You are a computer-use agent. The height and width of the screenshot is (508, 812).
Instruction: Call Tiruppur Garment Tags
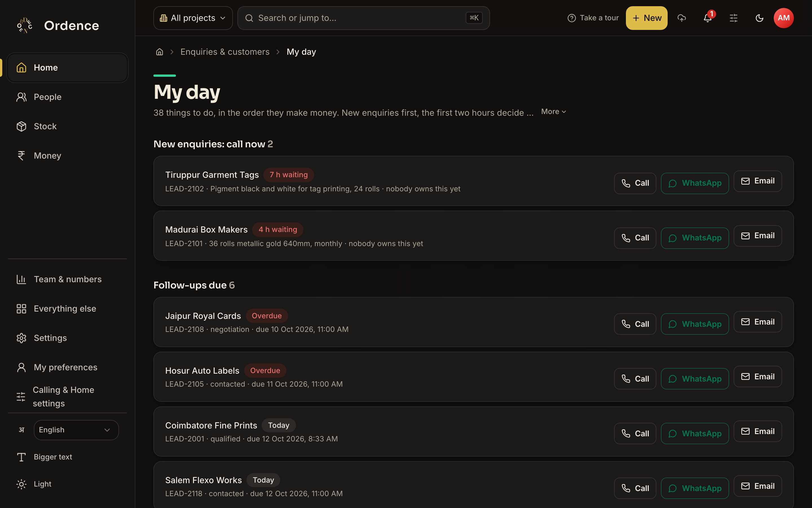[x=635, y=183]
